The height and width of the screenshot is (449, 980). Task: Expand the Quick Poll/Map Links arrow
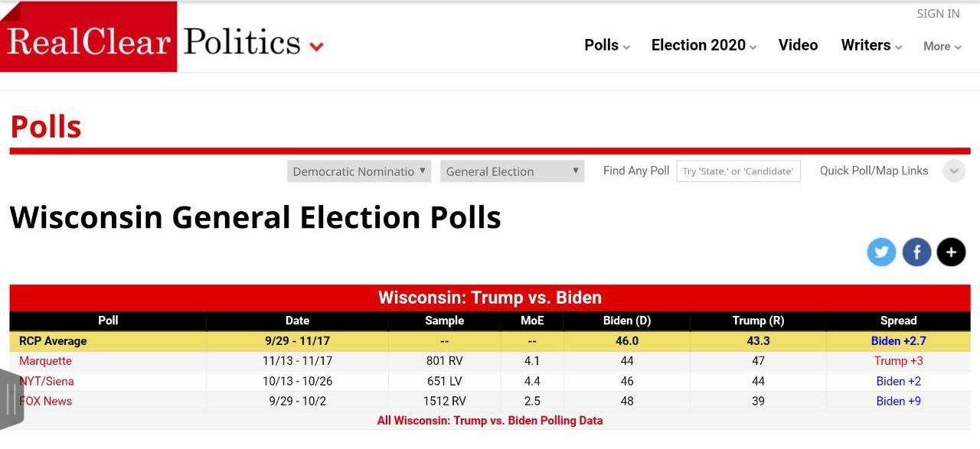pos(954,171)
